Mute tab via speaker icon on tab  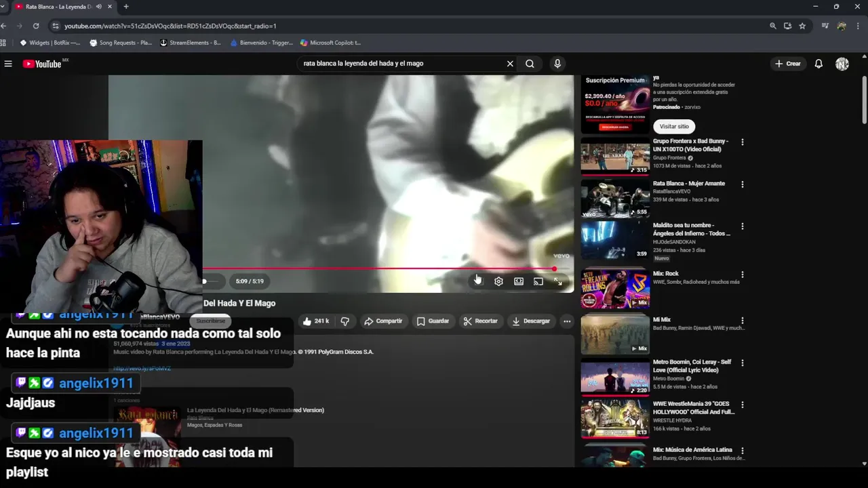click(x=99, y=7)
